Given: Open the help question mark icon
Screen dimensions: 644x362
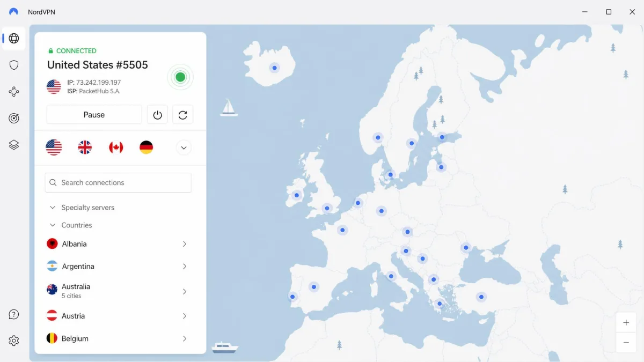Looking at the screenshot, I should tap(14, 314).
